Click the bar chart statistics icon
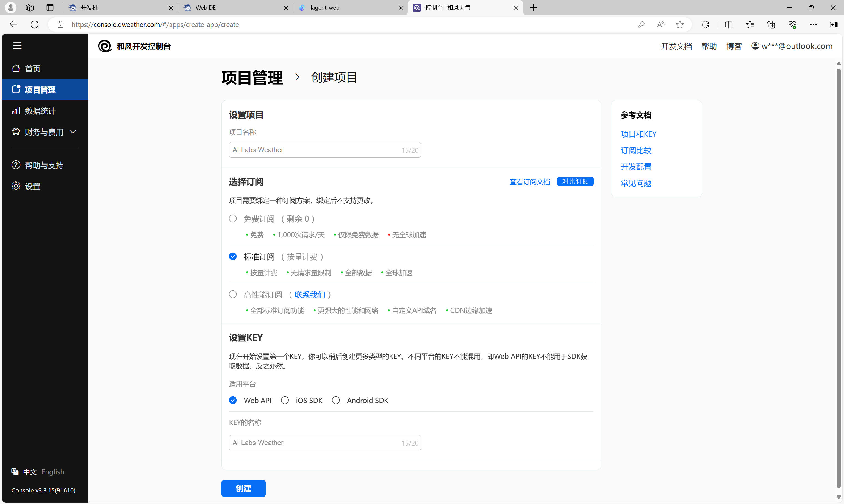This screenshot has width=844, height=504. click(x=16, y=110)
